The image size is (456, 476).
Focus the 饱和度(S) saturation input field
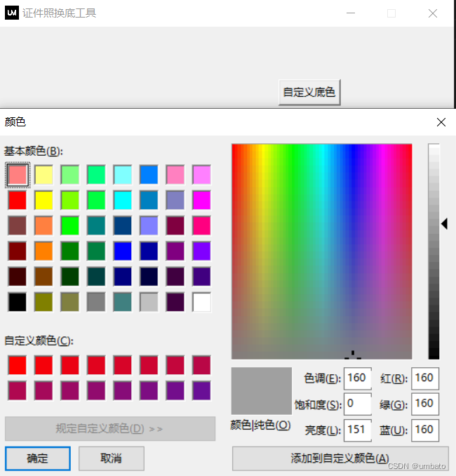[358, 404]
